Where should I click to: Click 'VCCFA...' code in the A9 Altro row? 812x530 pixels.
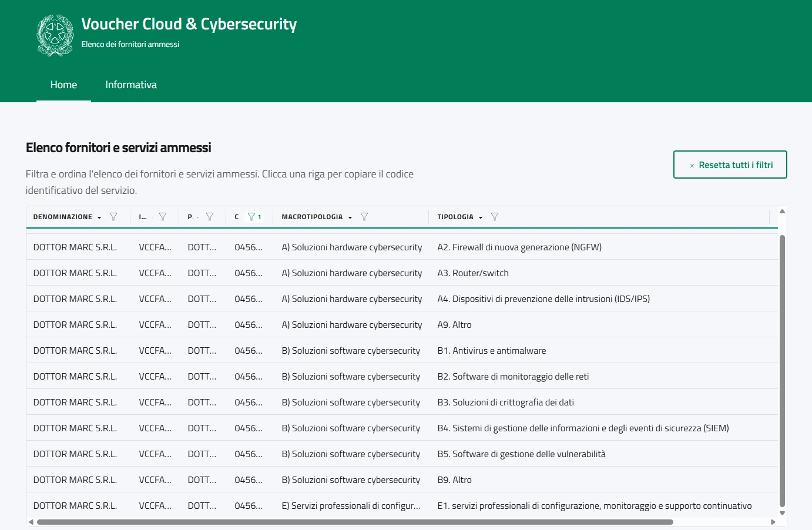(x=155, y=325)
